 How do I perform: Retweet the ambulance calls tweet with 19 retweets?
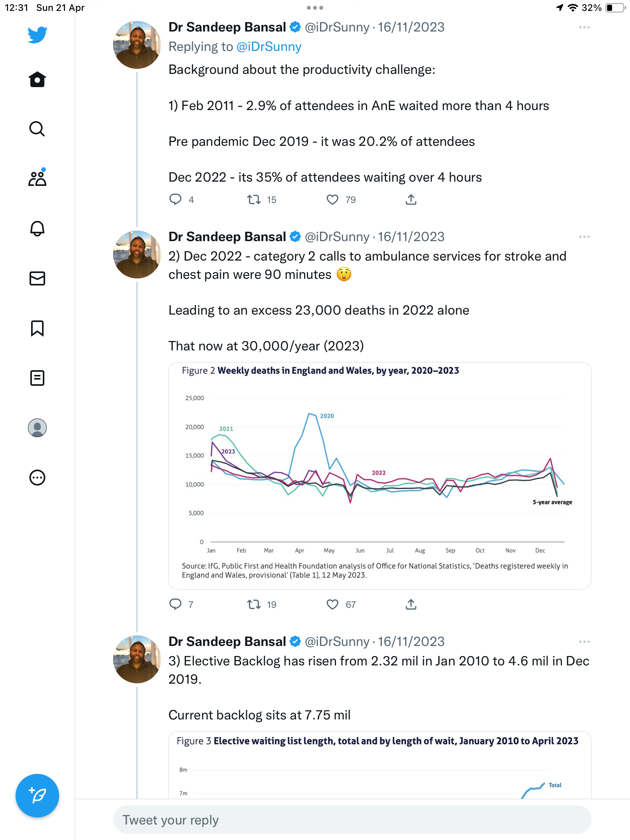pyautogui.click(x=254, y=604)
